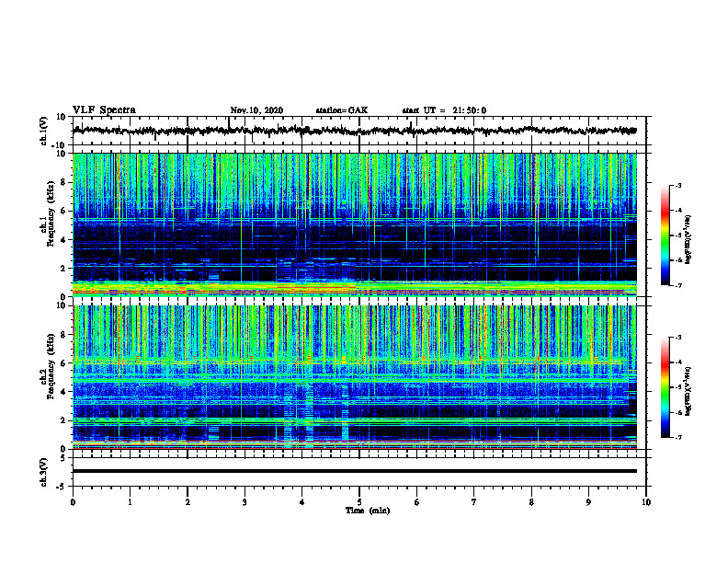Click the "ch.1(V)" waveform axis label
This screenshot has height=563, width=728.
pyautogui.click(x=43, y=131)
